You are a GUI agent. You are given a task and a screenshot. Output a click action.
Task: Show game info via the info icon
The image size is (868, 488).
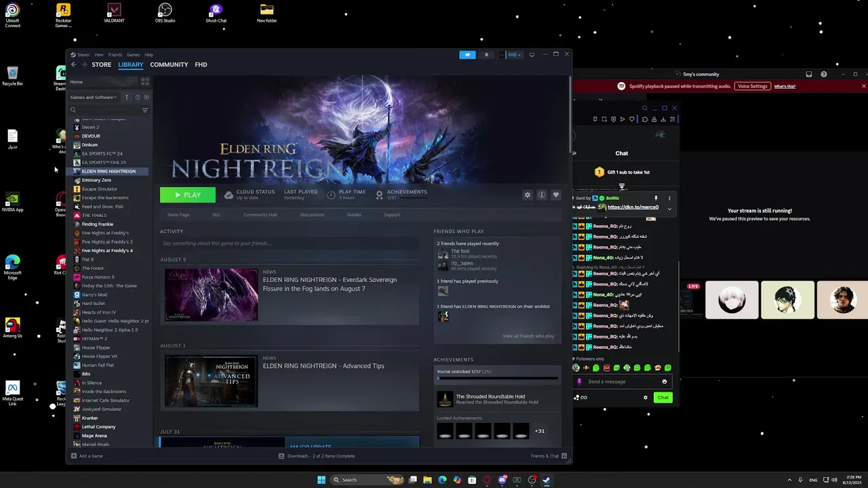coord(542,195)
